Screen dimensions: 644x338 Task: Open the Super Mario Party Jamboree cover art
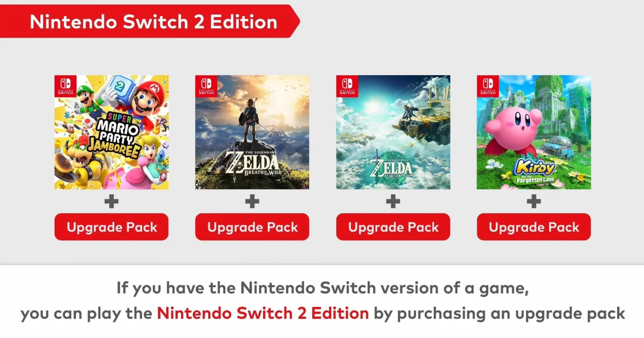coord(112,132)
